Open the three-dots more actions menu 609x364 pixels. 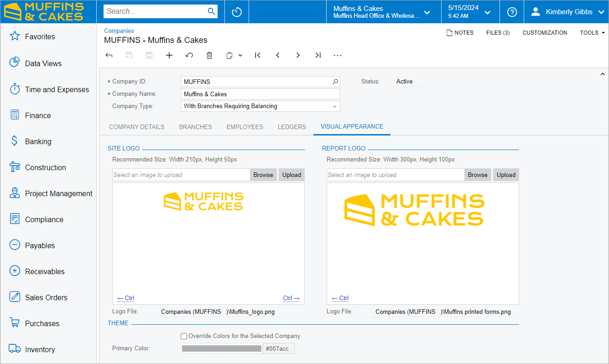click(338, 55)
